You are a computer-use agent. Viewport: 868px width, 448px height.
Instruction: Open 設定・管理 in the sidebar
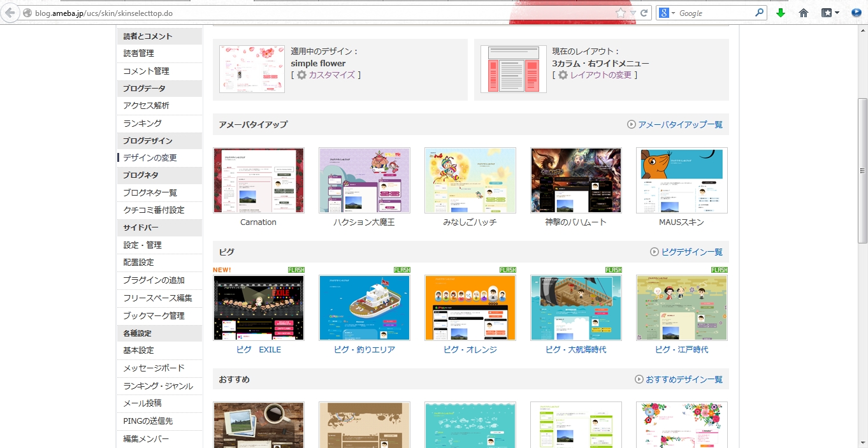142,245
